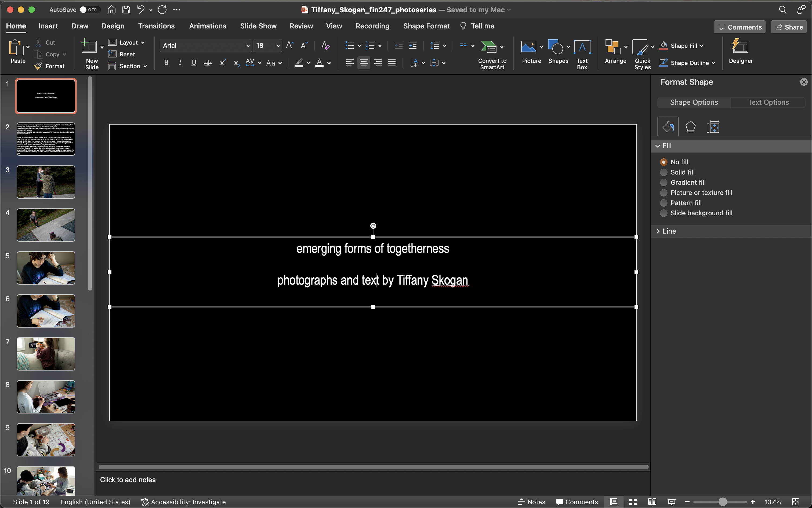The height and width of the screenshot is (508, 812).
Task: Apply Italic formatting
Action: (180, 63)
